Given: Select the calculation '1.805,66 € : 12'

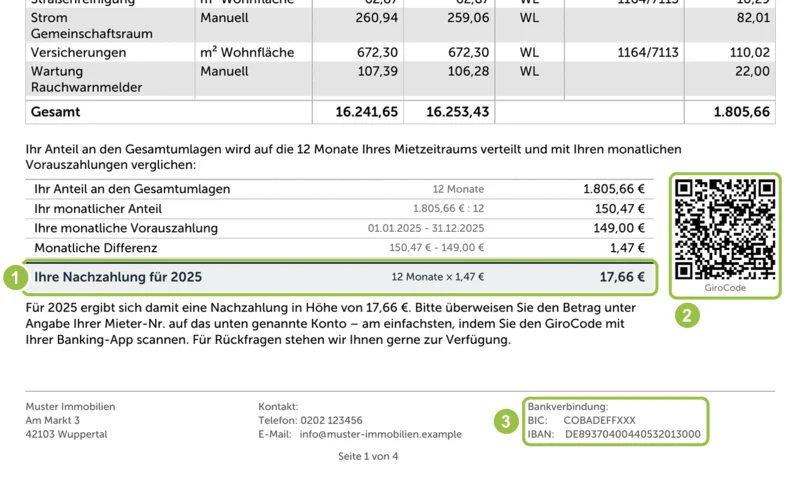Looking at the screenshot, I should click(448, 209).
